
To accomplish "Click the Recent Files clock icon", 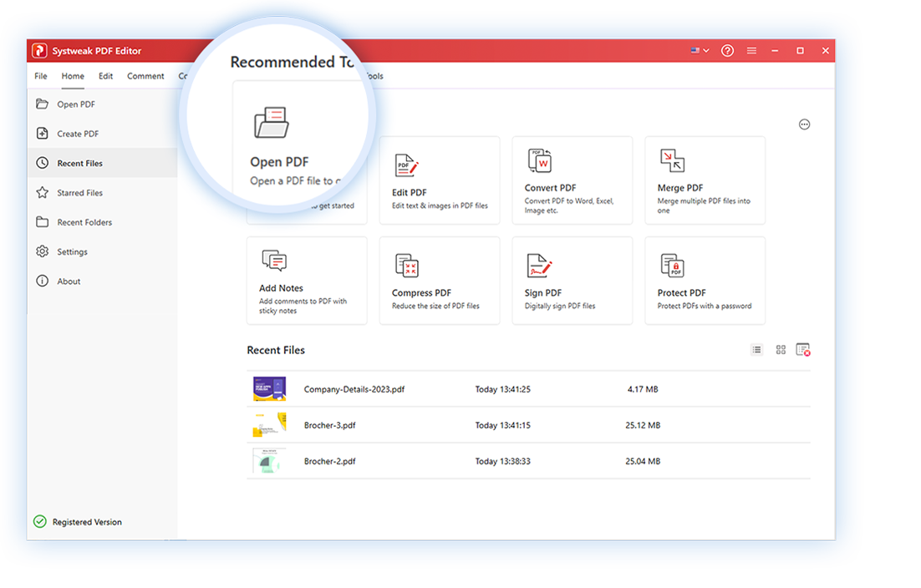I will pos(43,163).
